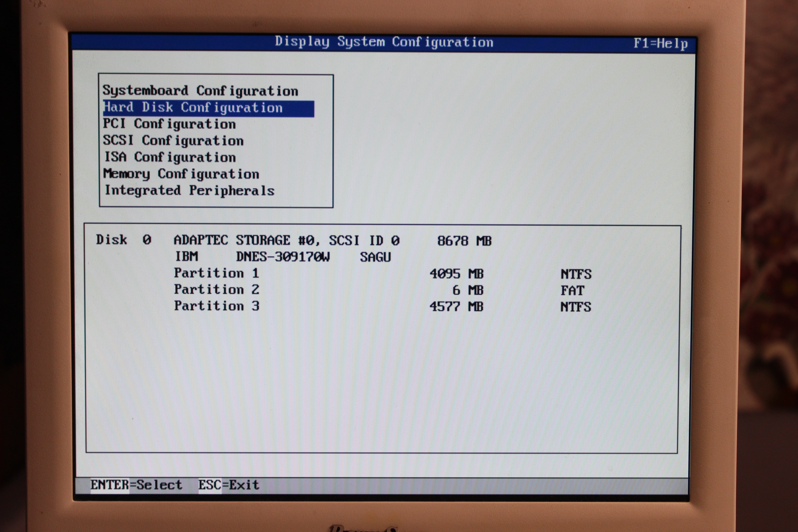Open Hard Disk Configuration item
798x532 pixels.
(193, 108)
